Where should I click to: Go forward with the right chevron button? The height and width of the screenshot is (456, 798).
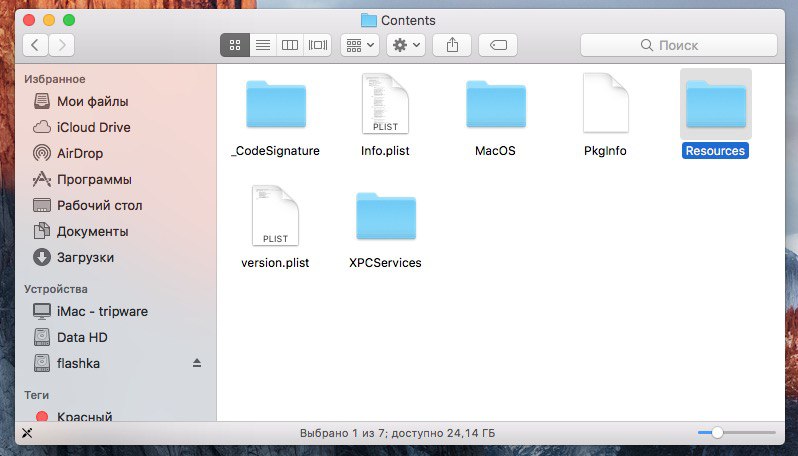point(62,45)
